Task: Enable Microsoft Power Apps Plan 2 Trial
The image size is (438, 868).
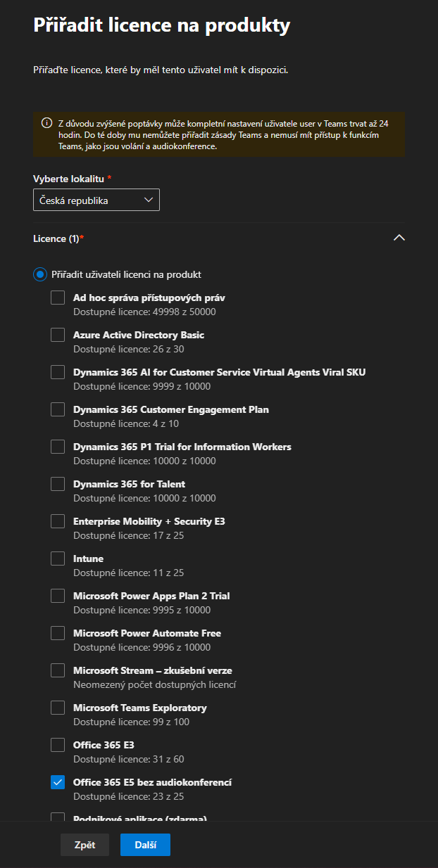Action: pos(58,596)
